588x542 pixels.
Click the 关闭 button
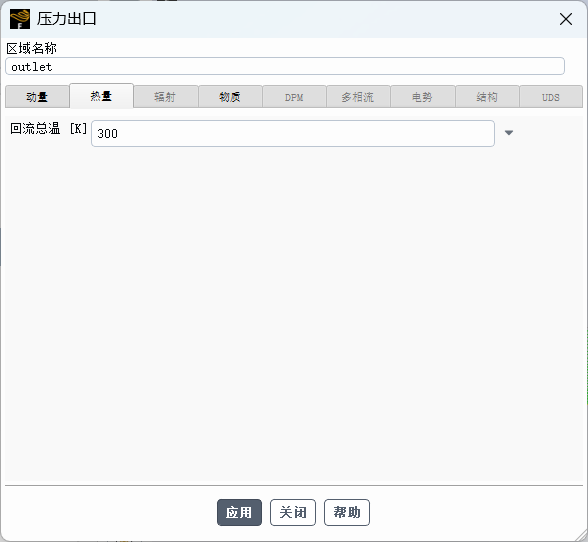293,512
